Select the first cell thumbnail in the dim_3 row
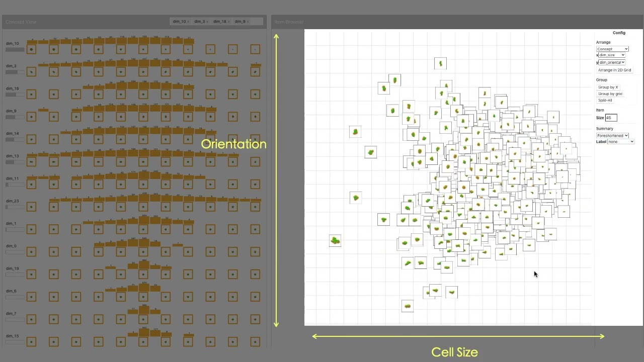Viewport: 644px width, 362px height. point(31,72)
